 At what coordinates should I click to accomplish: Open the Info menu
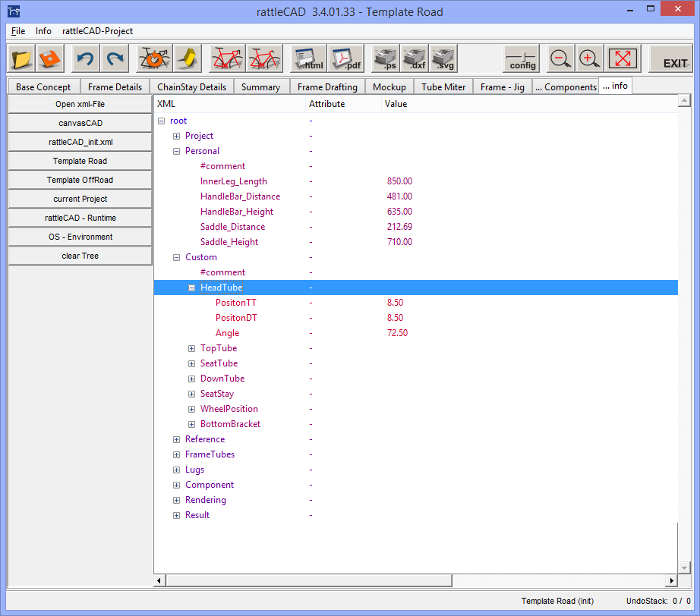click(43, 31)
